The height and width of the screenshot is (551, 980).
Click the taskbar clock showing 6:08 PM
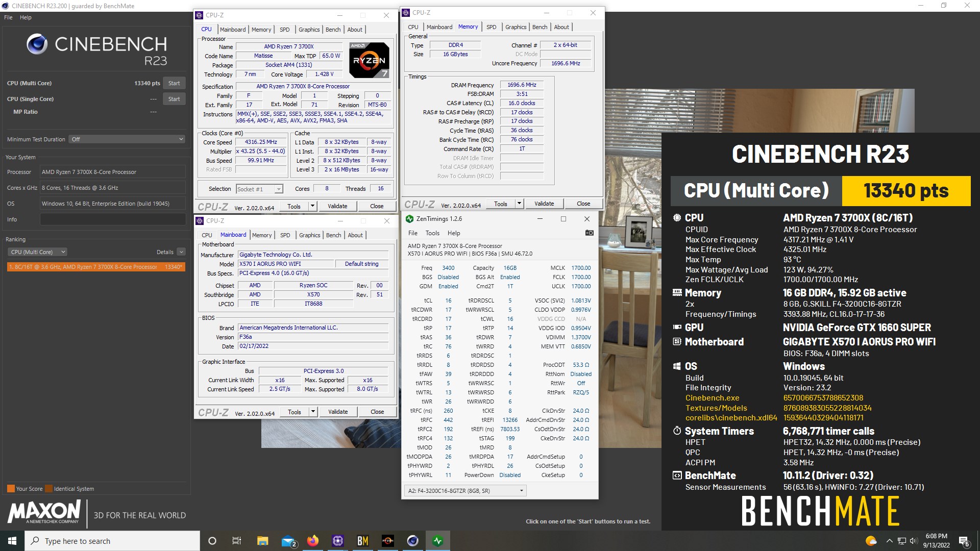tap(936, 541)
